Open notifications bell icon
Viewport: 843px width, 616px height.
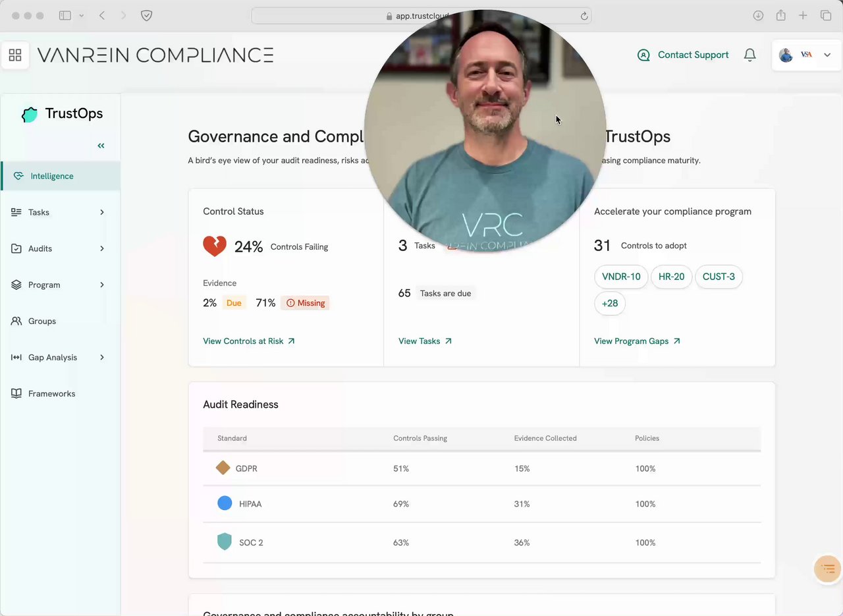[x=749, y=55]
